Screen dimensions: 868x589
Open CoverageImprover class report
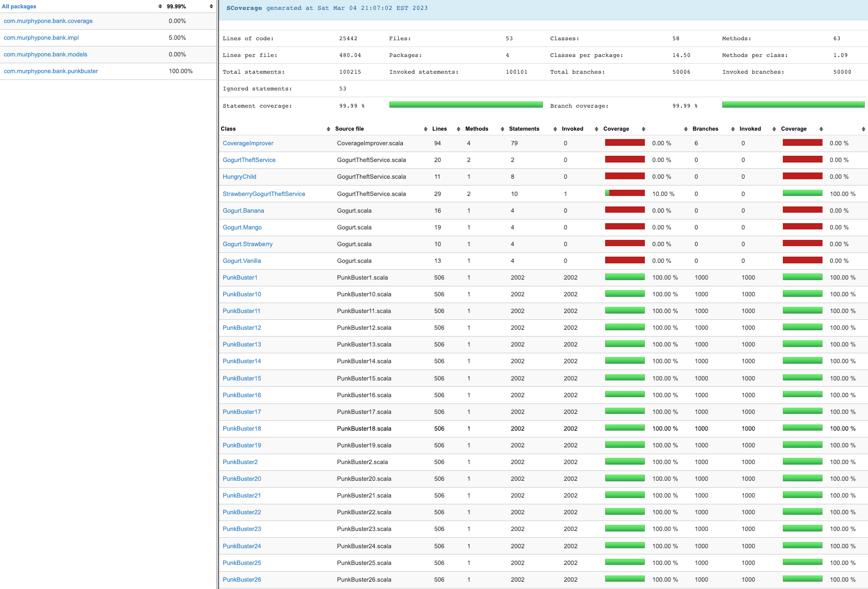point(248,143)
